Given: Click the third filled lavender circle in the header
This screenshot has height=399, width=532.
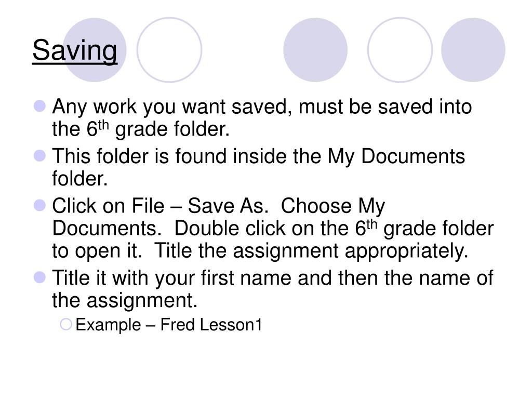Looking at the screenshot, I should click(315, 50).
